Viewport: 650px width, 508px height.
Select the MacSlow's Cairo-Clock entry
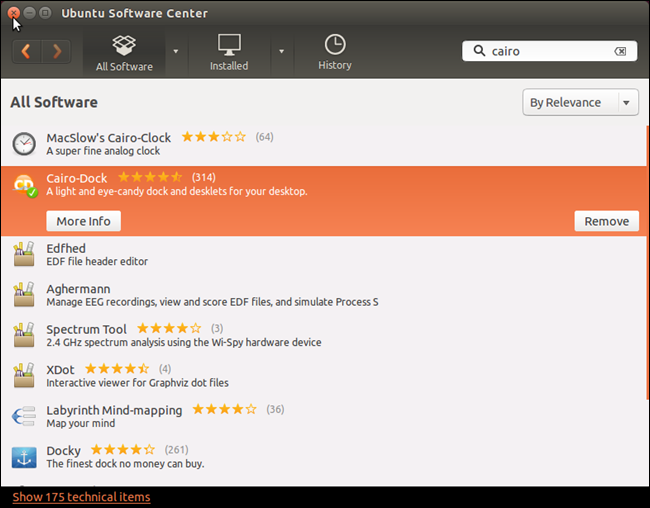coord(323,144)
